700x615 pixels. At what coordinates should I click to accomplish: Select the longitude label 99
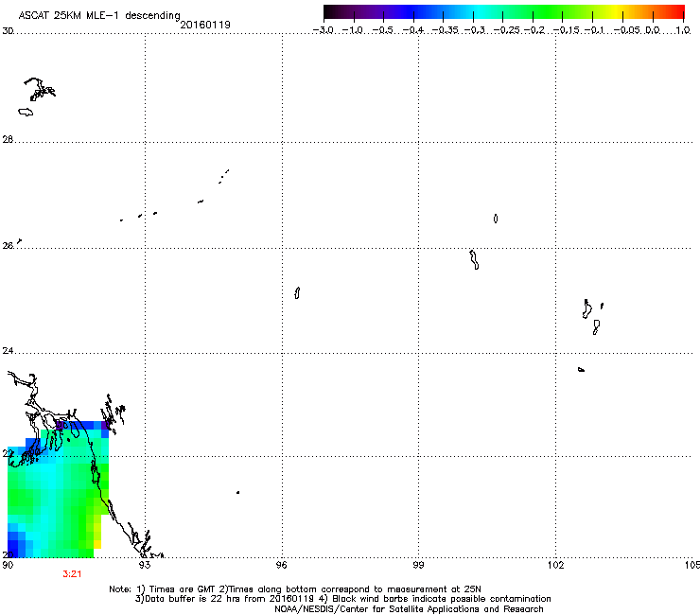pyautogui.click(x=418, y=565)
